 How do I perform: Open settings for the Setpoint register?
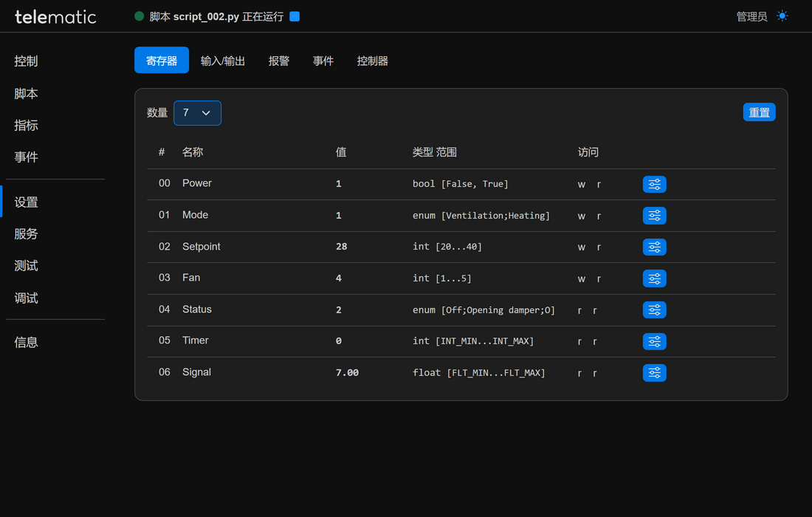pyautogui.click(x=654, y=247)
